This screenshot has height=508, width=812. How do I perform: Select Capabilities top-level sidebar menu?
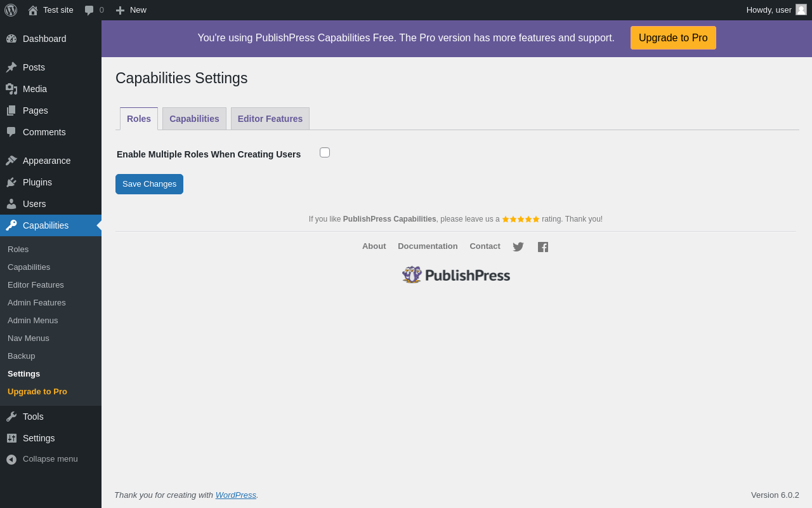point(51,225)
